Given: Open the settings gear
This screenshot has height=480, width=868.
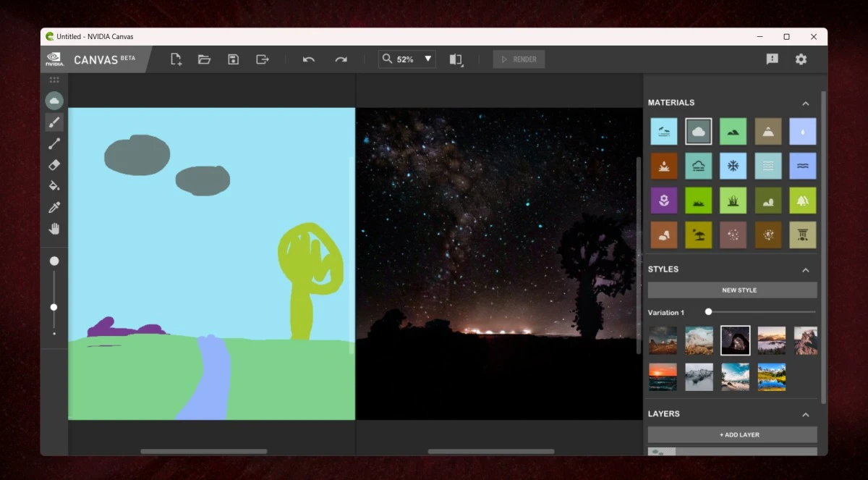Looking at the screenshot, I should (801, 59).
